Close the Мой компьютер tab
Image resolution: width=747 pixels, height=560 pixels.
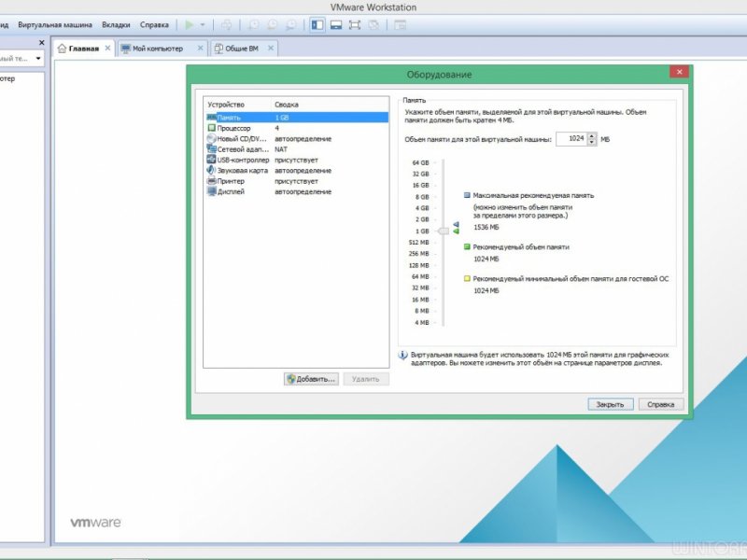pyautogui.click(x=200, y=49)
